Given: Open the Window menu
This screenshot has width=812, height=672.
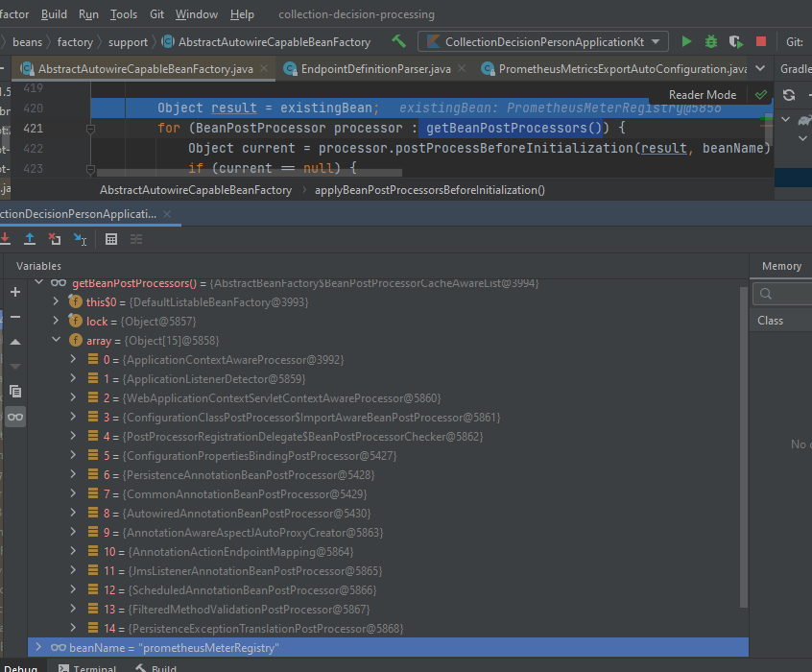Looking at the screenshot, I should (x=196, y=14).
